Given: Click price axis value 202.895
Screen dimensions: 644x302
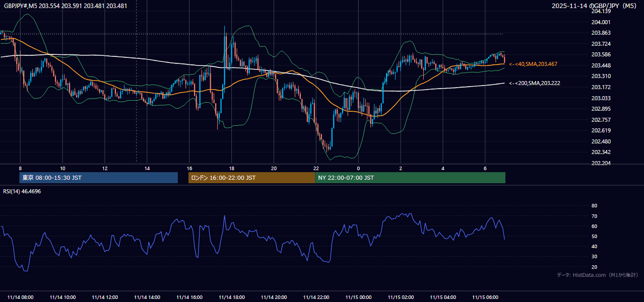Looking at the screenshot, I should [601, 109].
